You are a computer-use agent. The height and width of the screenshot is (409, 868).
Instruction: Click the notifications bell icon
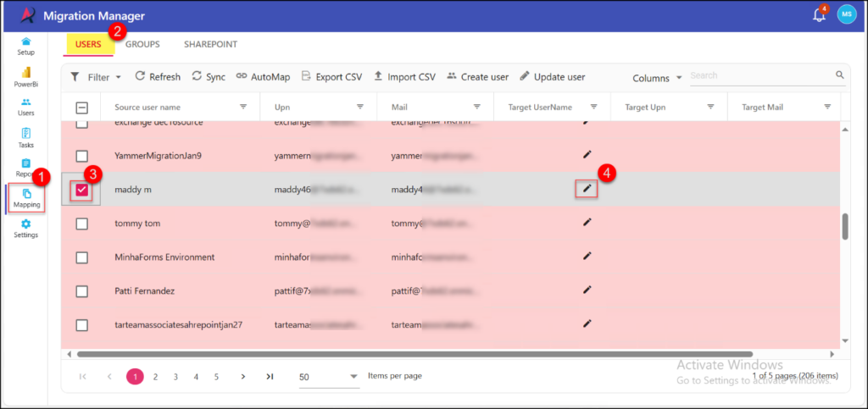(x=819, y=15)
